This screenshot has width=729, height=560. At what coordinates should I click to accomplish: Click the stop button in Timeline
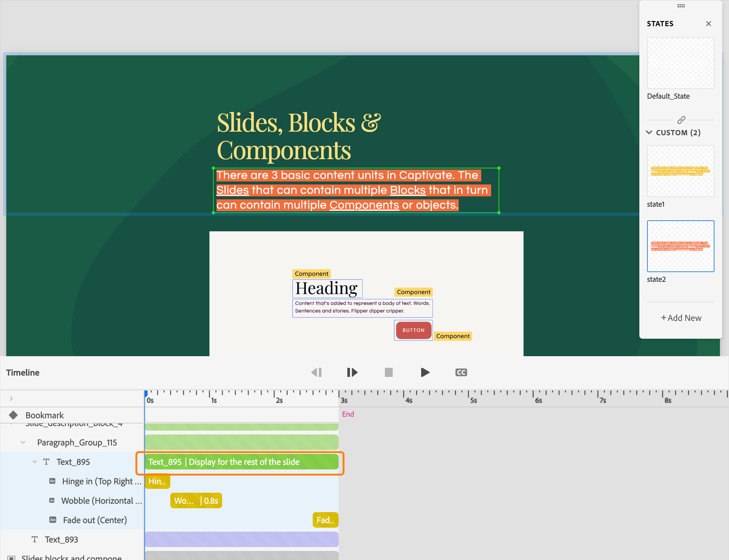point(388,372)
